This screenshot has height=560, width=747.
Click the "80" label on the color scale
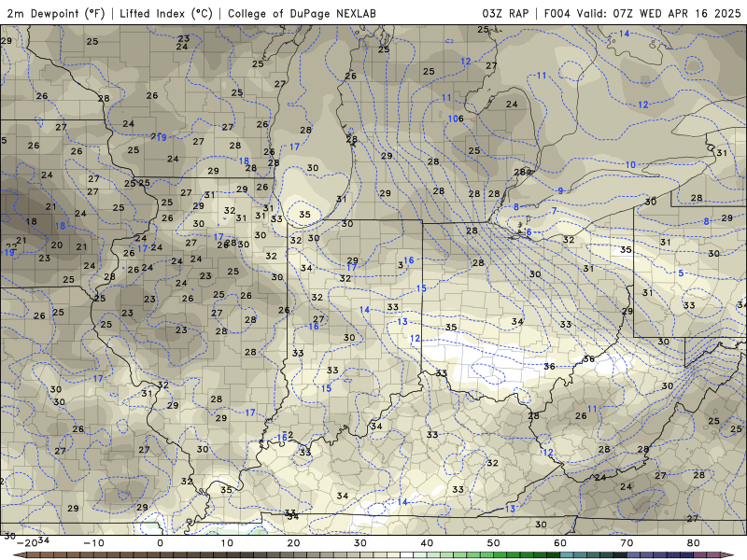694,543
